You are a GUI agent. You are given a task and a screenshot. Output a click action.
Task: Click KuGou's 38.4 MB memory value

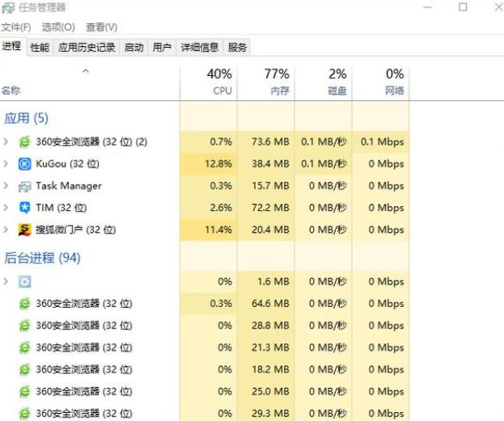click(270, 164)
